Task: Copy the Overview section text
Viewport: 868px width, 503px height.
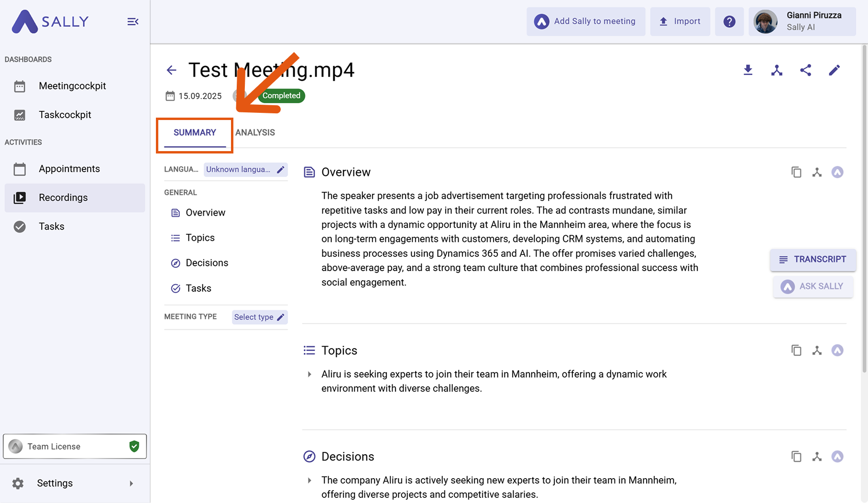Action: [796, 172]
